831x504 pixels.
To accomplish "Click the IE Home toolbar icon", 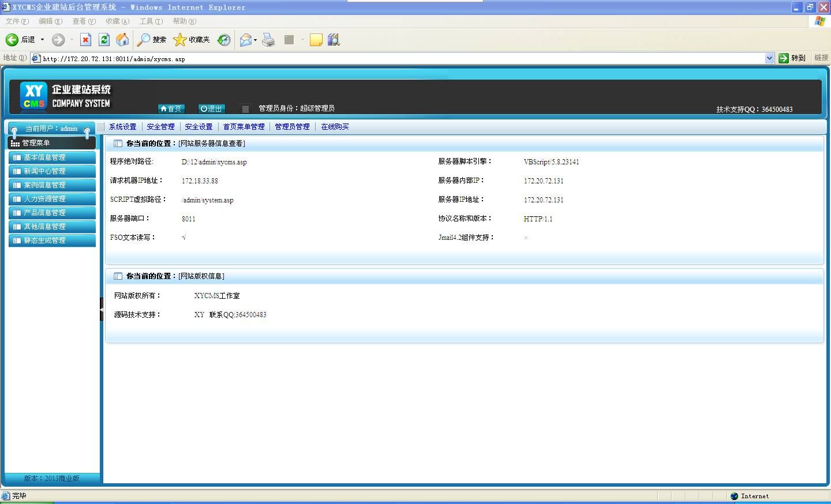I will [122, 40].
